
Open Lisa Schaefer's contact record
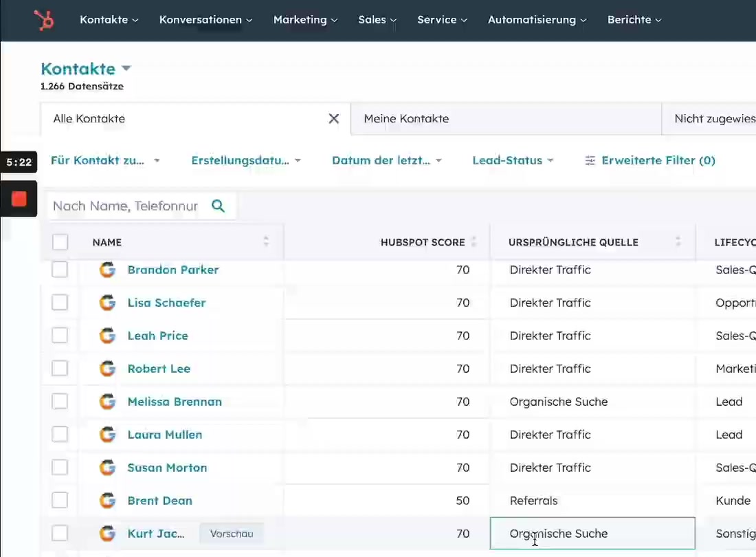[x=166, y=303]
